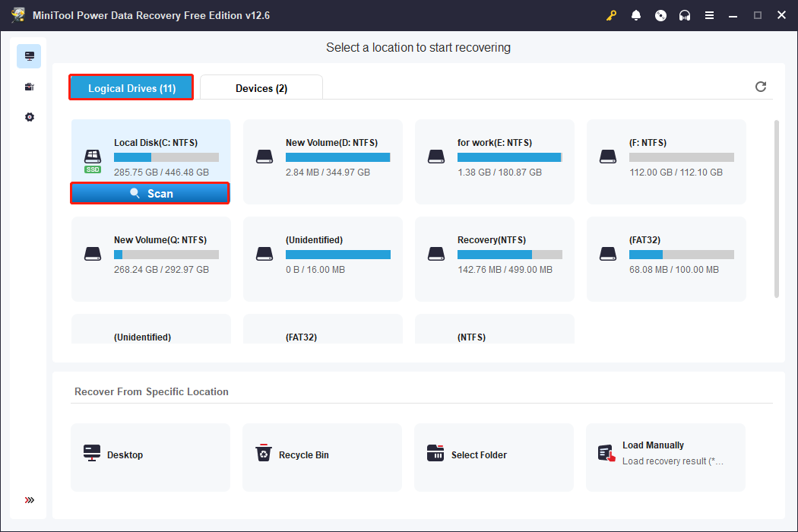The height and width of the screenshot is (532, 798).
Task: Select the Recovery NTFS partition
Action: [494, 258]
